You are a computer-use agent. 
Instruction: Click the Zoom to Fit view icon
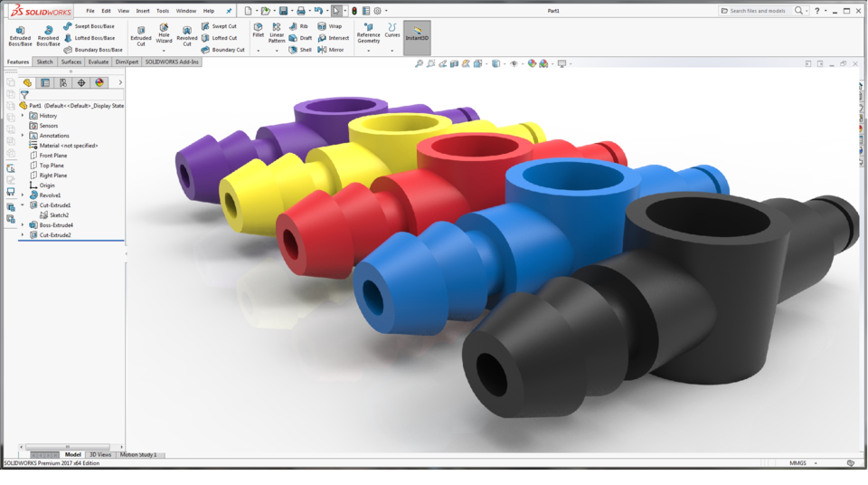pos(419,63)
